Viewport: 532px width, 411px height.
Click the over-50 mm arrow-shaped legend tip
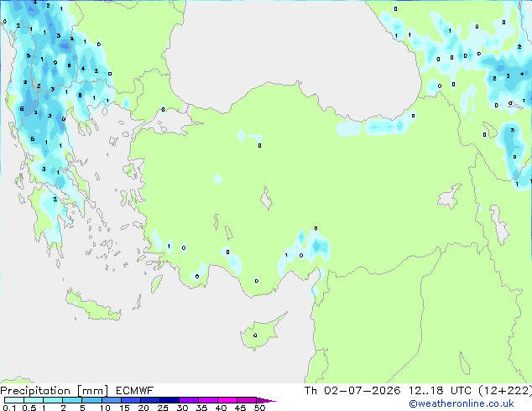coord(266,400)
